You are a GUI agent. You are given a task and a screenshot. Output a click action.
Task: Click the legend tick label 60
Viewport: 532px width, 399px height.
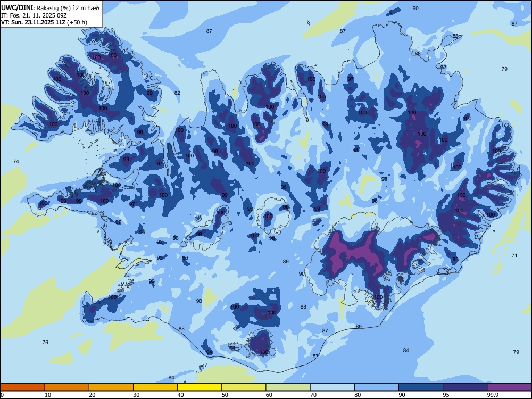pyautogui.click(x=269, y=395)
